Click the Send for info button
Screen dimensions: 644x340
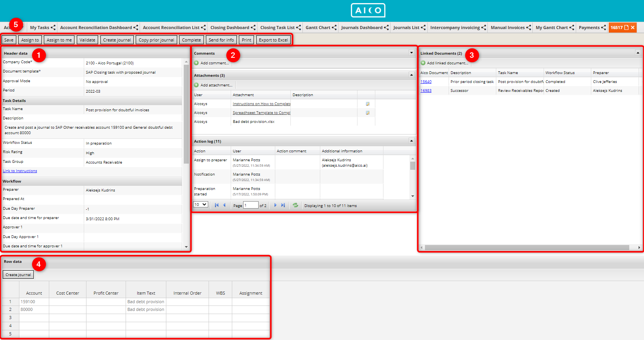tap(221, 40)
